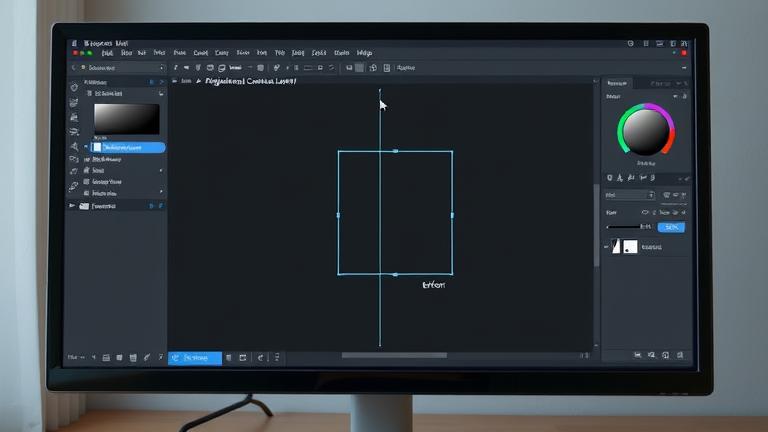Pick a hue on the circular color wheel
768x432 pixels.
(646, 129)
